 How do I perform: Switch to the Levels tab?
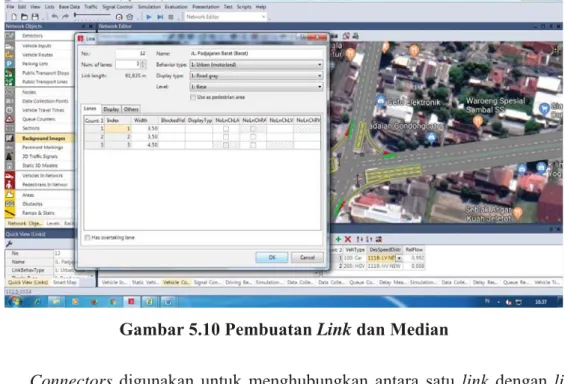pyautogui.click(x=53, y=223)
